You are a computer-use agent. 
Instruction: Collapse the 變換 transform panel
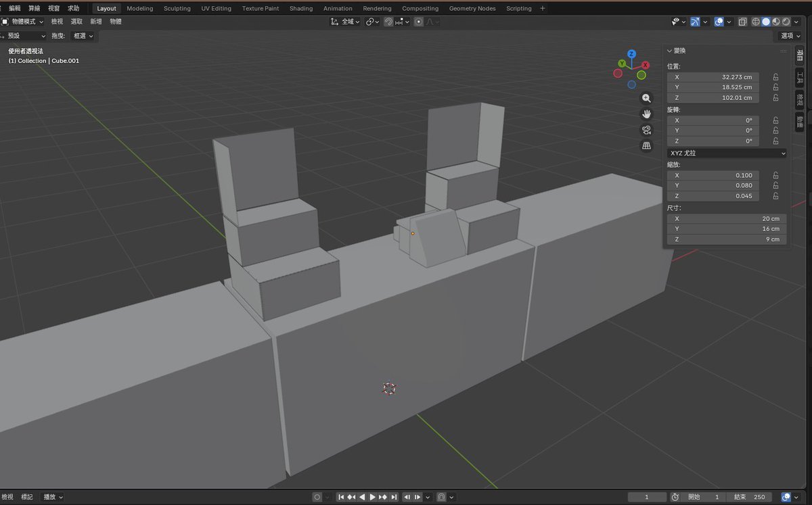[x=670, y=51]
